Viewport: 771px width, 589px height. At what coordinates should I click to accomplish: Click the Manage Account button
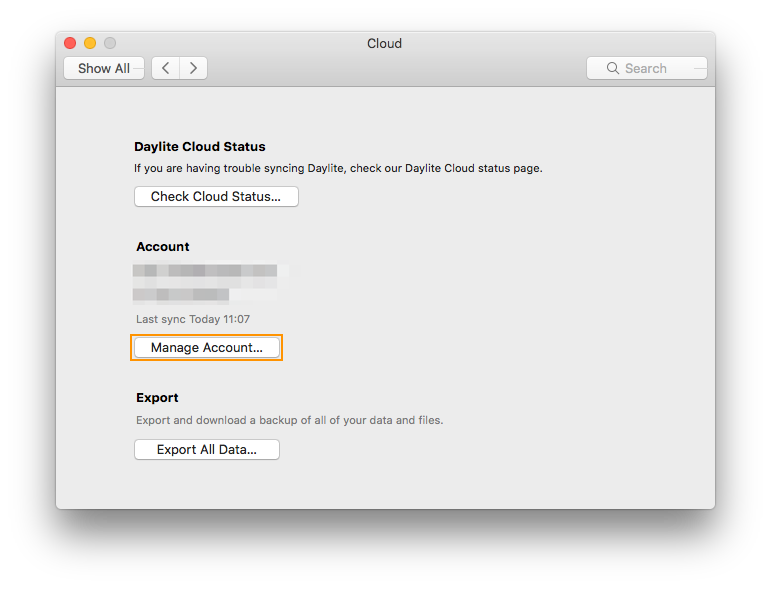(x=207, y=348)
